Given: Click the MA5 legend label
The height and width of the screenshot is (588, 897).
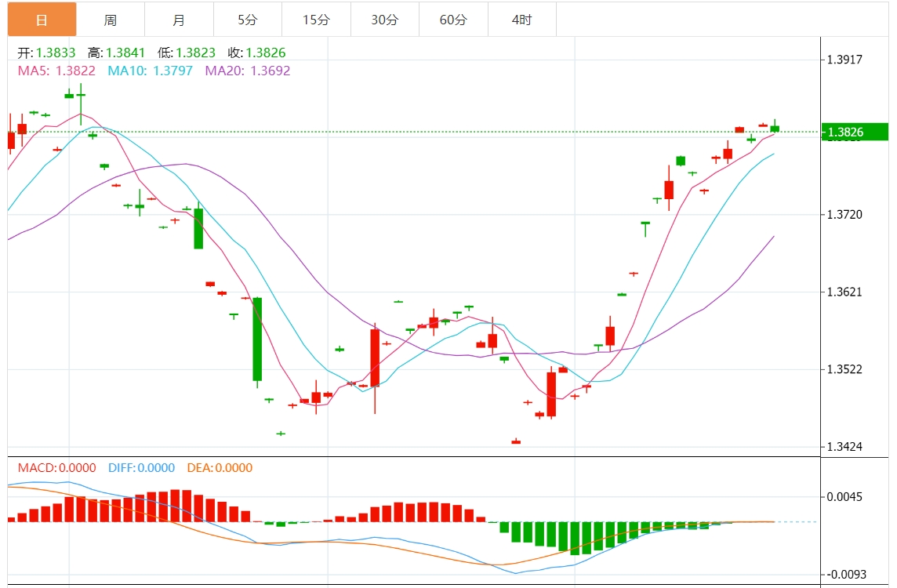Looking at the screenshot, I should pos(56,71).
